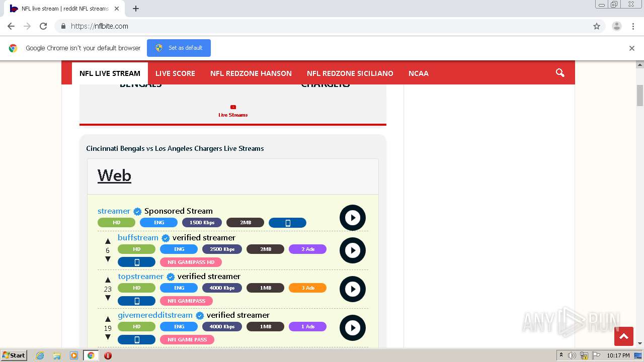Open the File Explorer taskbar icon
The height and width of the screenshot is (362, 644).
[x=57, y=355]
